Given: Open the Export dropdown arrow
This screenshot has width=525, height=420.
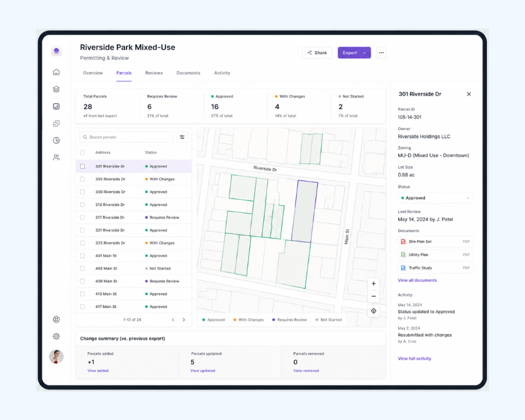Looking at the screenshot, I should tap(365, 53).
